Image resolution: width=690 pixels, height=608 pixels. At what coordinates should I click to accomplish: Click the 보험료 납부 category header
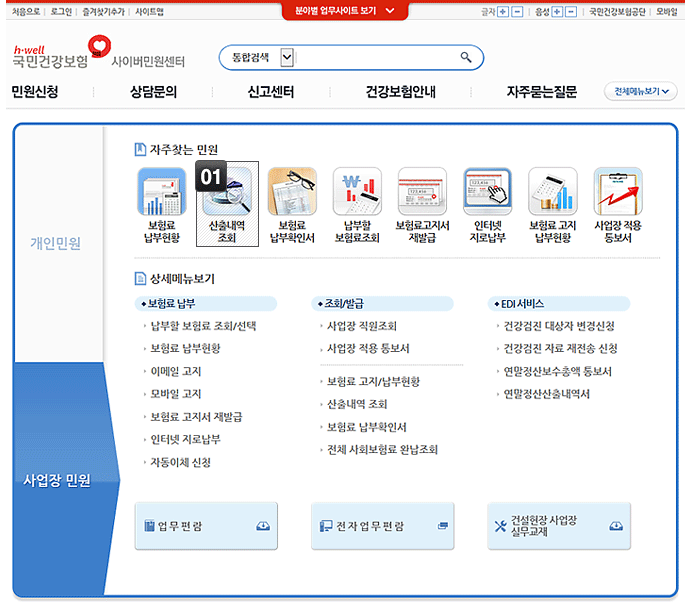(206, 304)
